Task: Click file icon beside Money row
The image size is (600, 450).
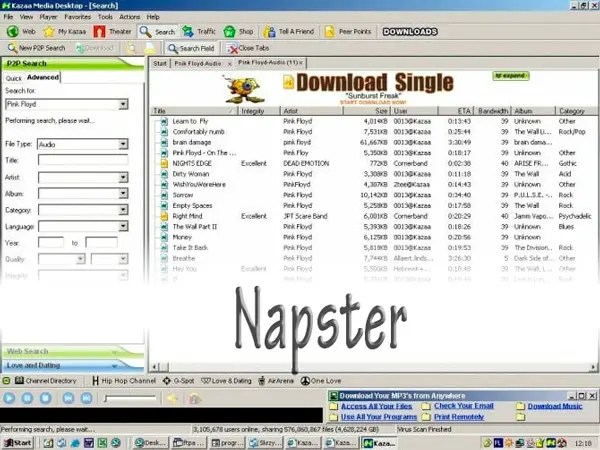Action: pos(164,237)
